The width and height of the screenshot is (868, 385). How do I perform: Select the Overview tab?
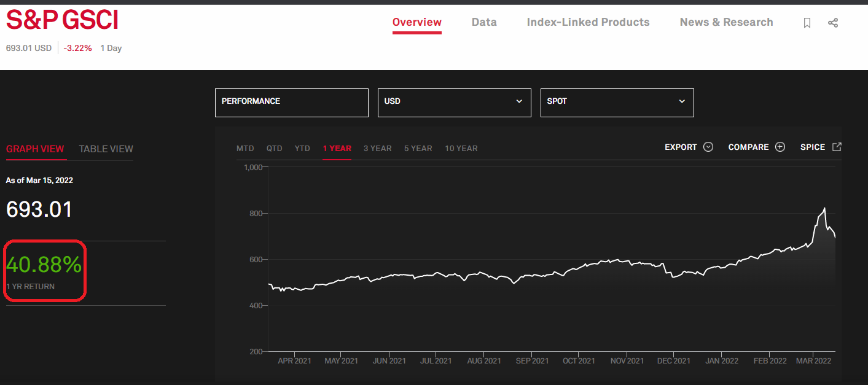[x=416, y=22]
